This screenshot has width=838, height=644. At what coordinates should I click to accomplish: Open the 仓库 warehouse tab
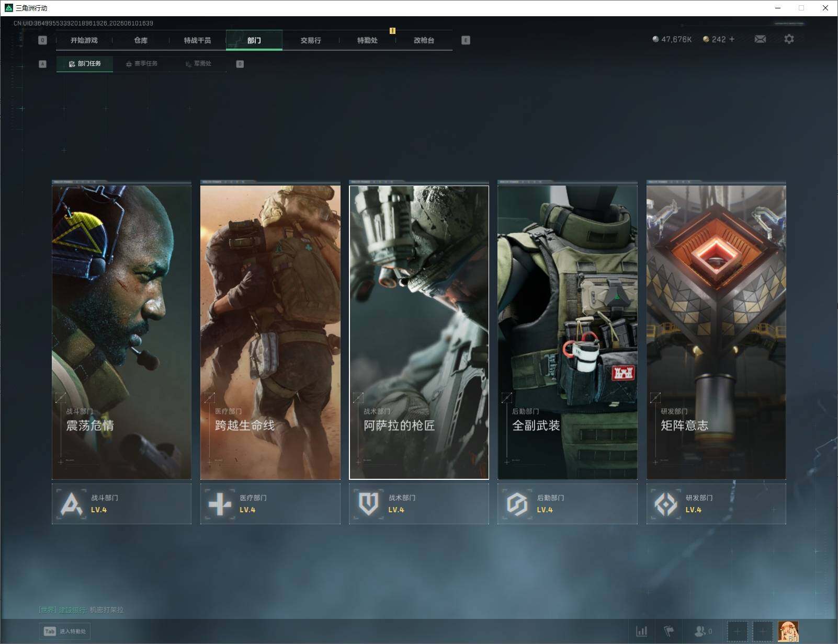pos(141,40)
